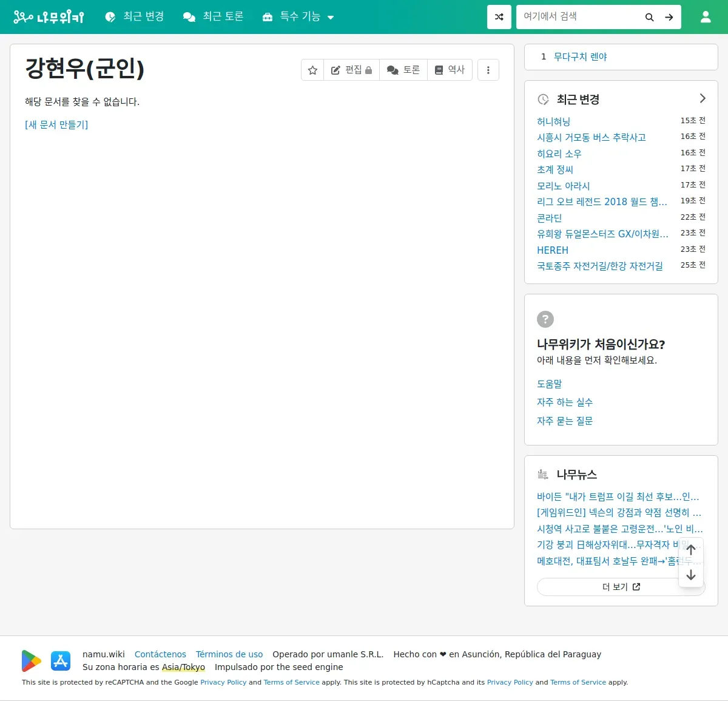The height and width of the screenshot is (701, 728).
Task: Click the go-arrow icon in search box
Action: click(669, 17)
